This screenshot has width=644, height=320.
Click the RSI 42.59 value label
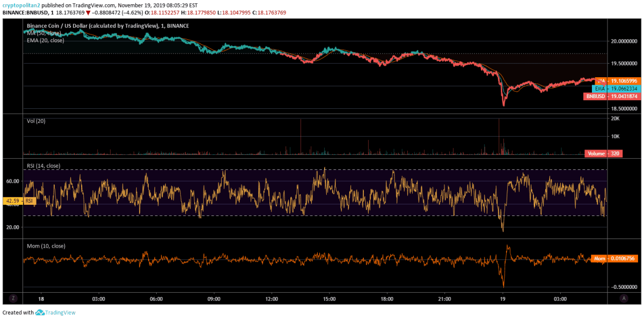(x=20, y=201)
